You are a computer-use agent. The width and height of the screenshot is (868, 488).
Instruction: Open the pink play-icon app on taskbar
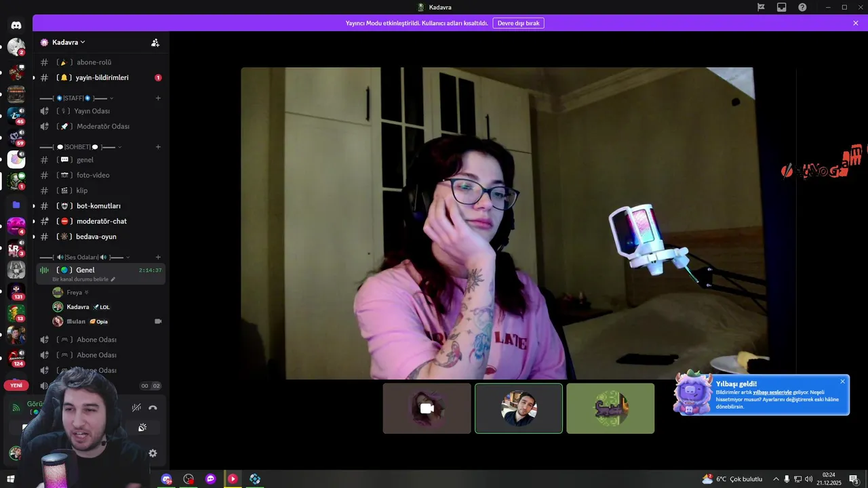point(233,479)
